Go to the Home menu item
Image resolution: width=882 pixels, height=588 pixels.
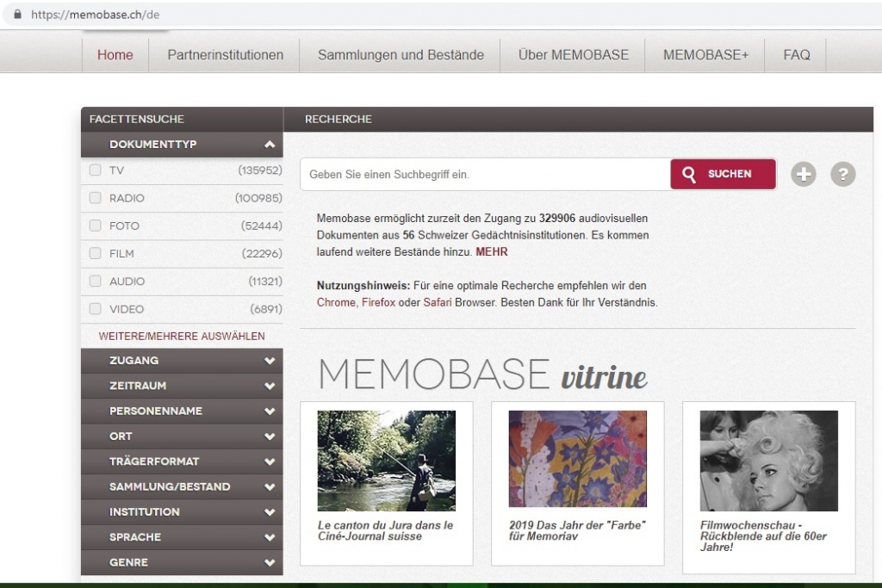pyautogui.click(x=115, y=55)
